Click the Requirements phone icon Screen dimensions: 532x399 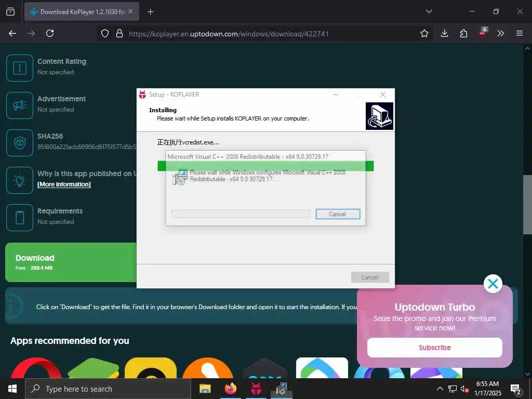click(x=20, y=218)
